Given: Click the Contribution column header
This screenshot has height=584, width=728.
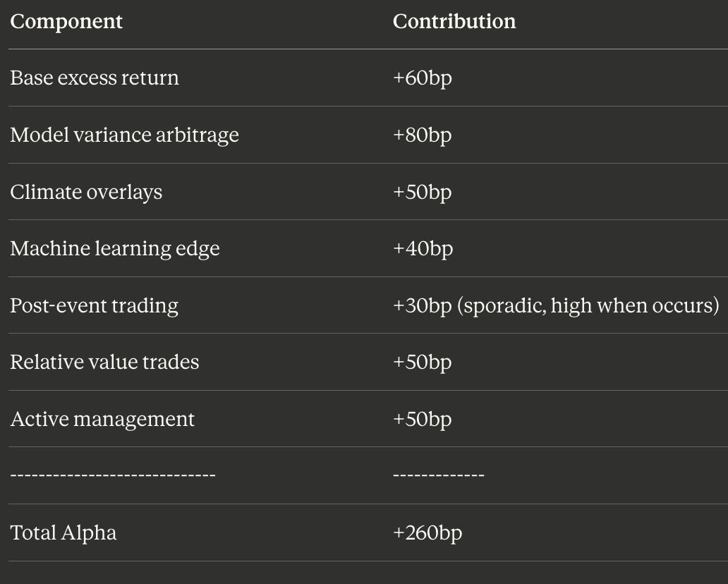Looking at the screenshot, I should pos(454,21).
